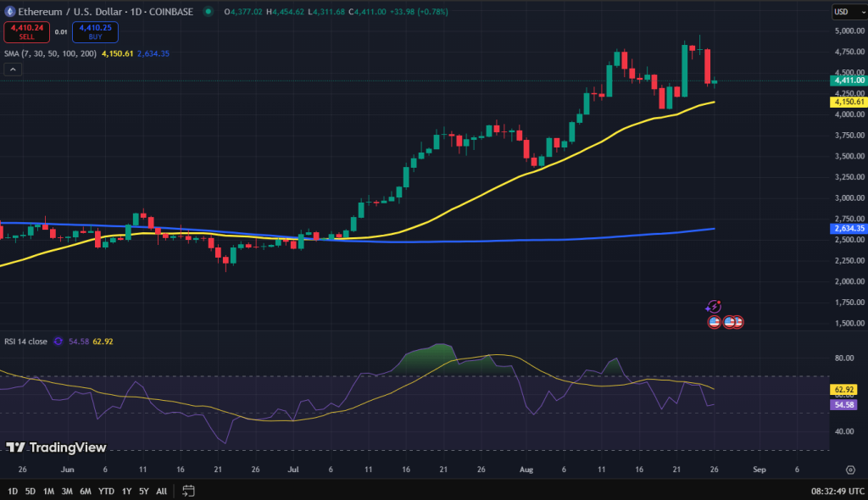The image size is (868, 500).
Task: Open the USD currency dropdown
Action: (x=849, y=12)
